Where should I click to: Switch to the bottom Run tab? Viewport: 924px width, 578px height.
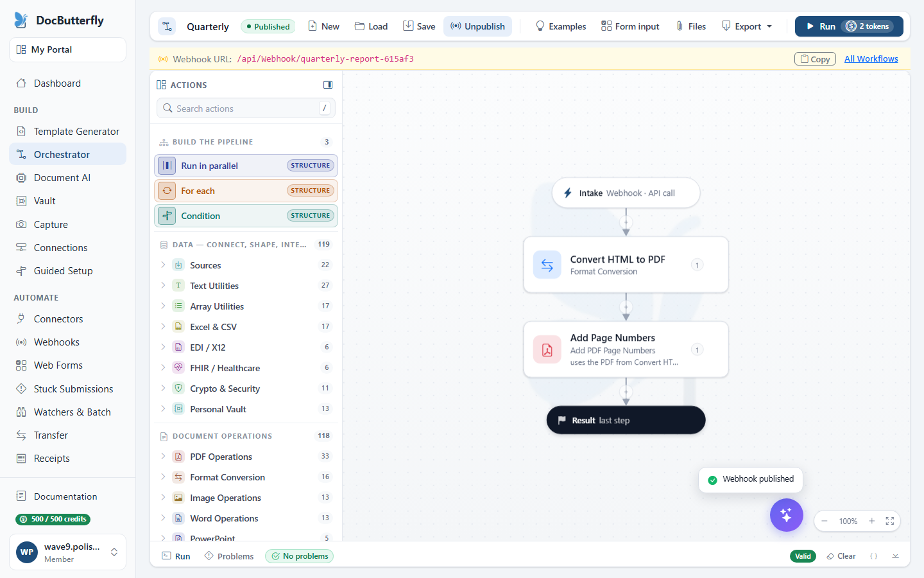click(x=176, y=556)
